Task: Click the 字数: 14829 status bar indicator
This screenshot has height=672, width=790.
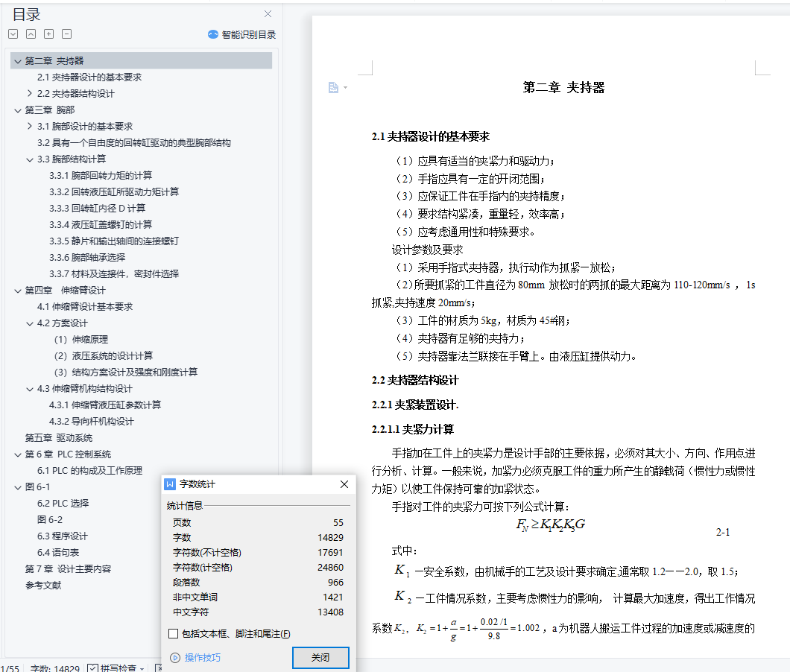Action: pyautogui.click(x=54, y=668)
